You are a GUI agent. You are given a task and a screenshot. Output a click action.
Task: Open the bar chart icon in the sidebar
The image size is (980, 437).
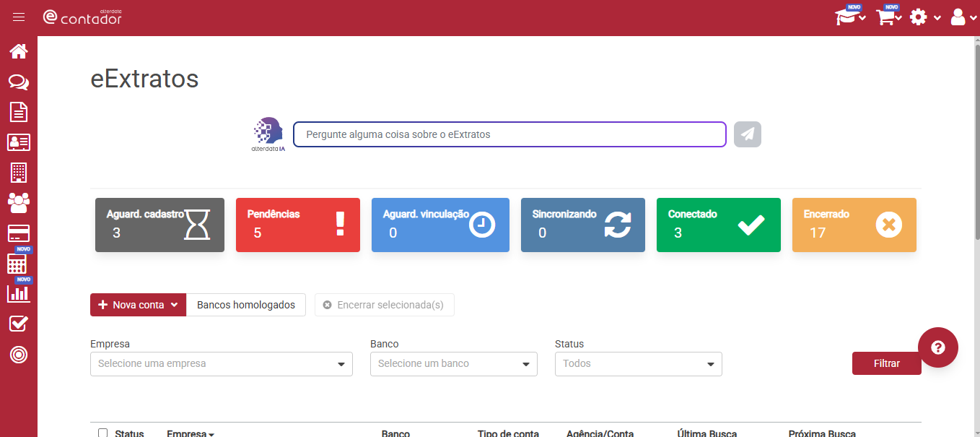click(18, 293)
